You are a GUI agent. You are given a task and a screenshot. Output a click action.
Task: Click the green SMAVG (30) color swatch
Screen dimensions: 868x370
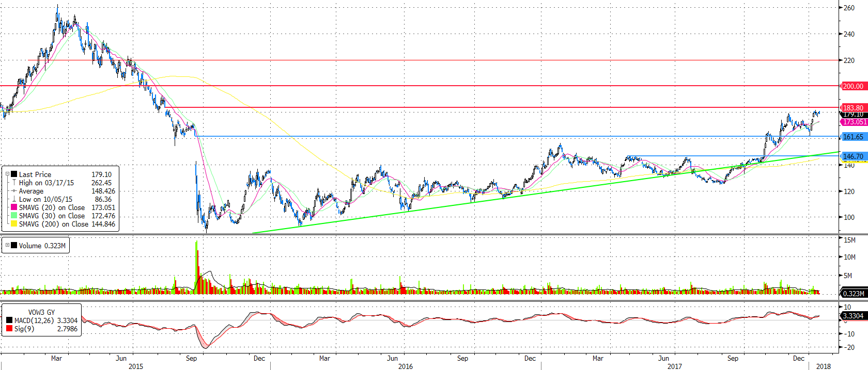(14, 216)
